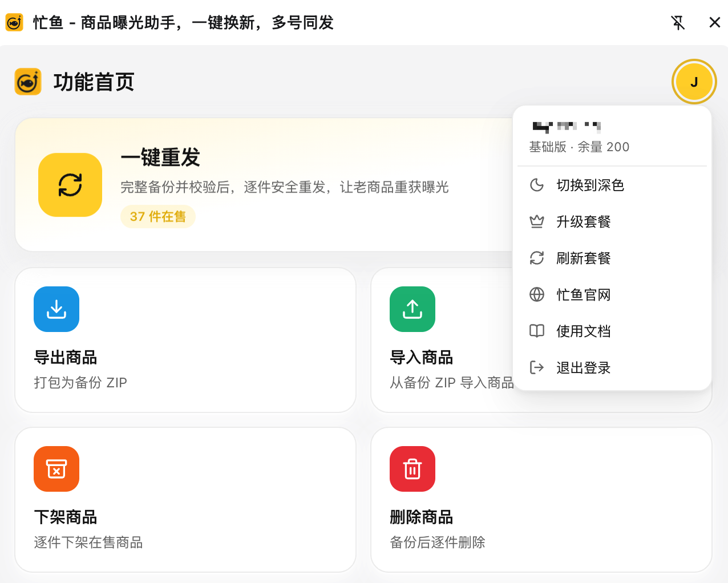The width and height of the screenshot is (728, 583).
Task: Click the green 导入商品 upload icon
Action: point(412,309)
